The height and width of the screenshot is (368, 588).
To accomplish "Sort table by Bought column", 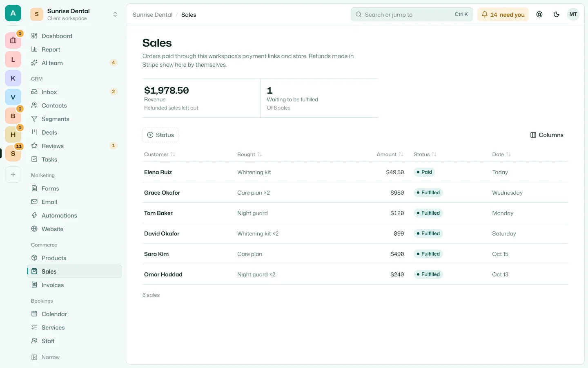I will [x=249, y=154].
